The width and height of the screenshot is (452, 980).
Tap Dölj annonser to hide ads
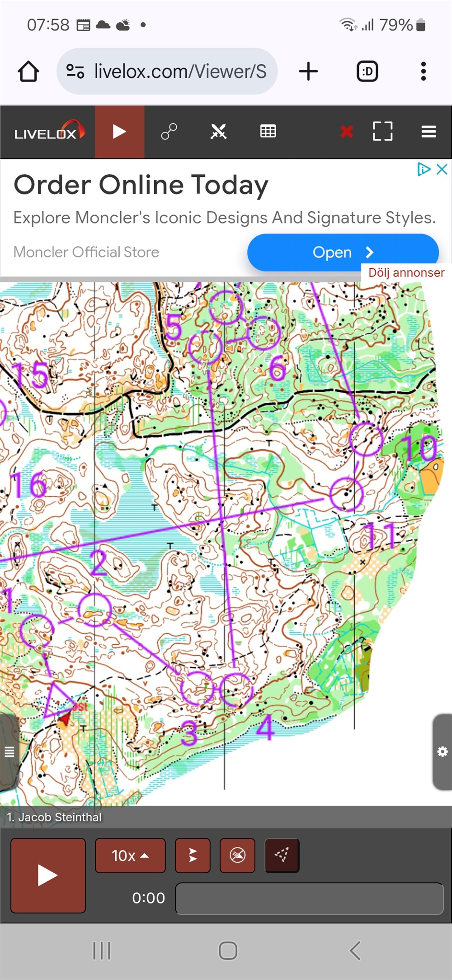tap(406, 273)
